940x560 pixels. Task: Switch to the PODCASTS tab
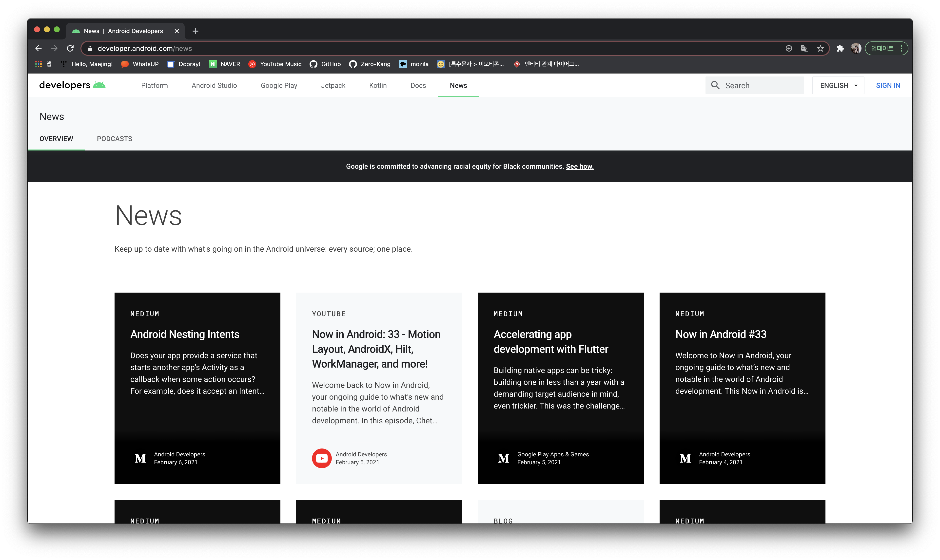click(114, 139)
